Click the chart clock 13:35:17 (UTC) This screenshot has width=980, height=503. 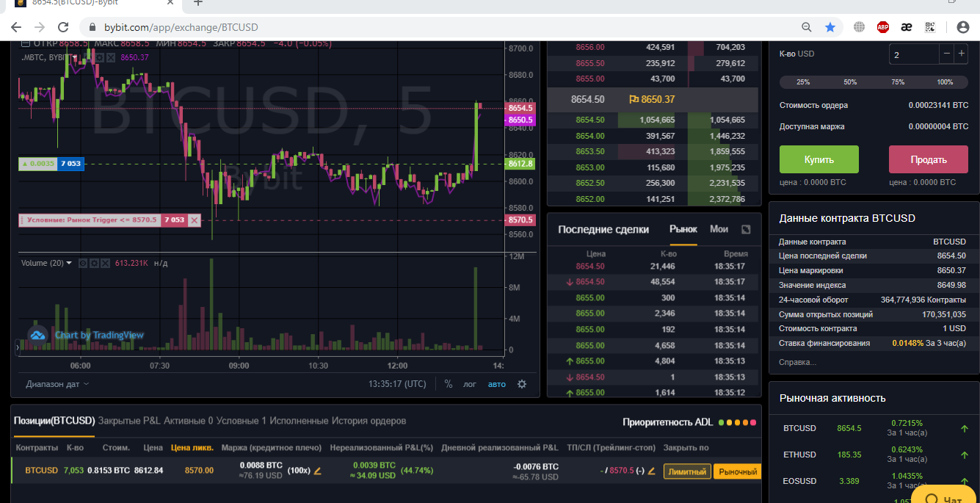click(x=397, y=384)
